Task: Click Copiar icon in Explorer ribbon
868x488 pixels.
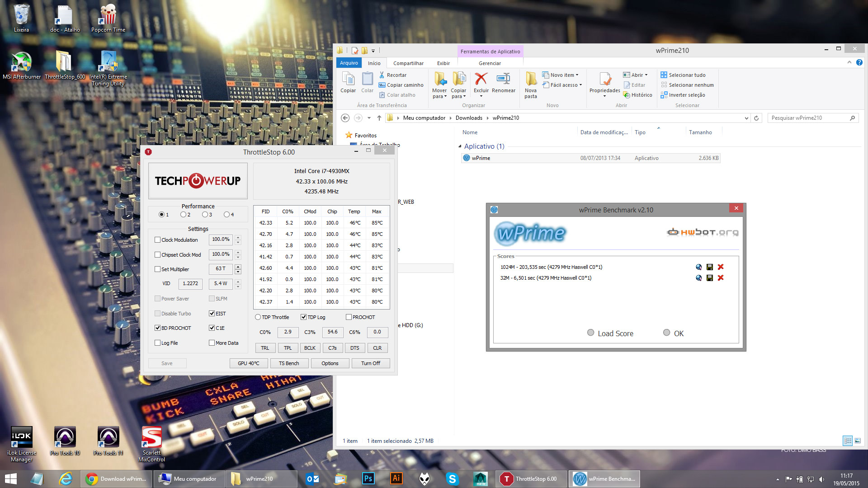Action: pyautogui.click(x=348, y=83)
